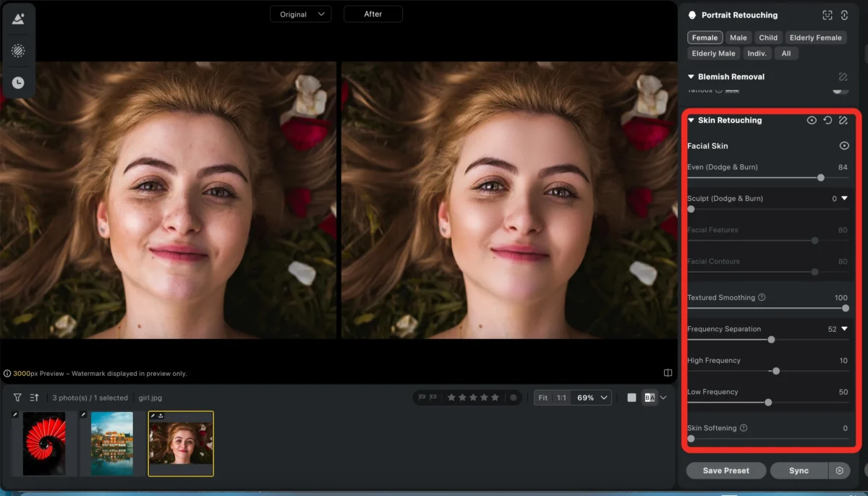Select the masking tool in left sidebar
Viewport: 868px width, 496px height.
pos(18,51)
